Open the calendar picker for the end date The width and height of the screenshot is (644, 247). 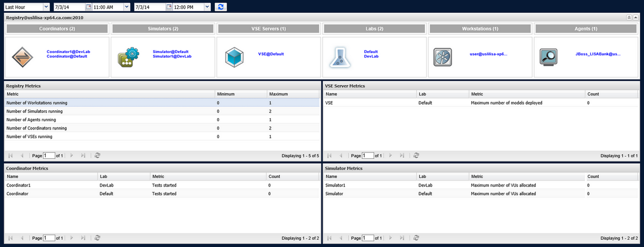[x=169, y=7]
